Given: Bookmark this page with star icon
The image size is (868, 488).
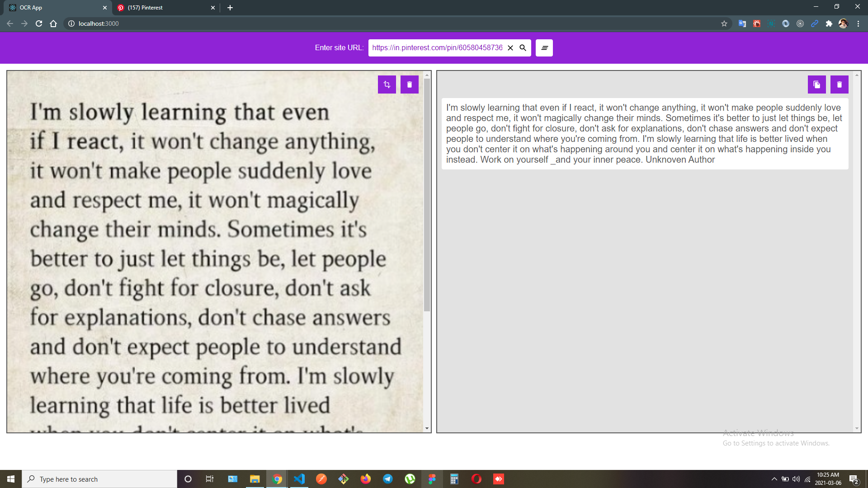Looking at the screenshot, I should click(724, 23).
